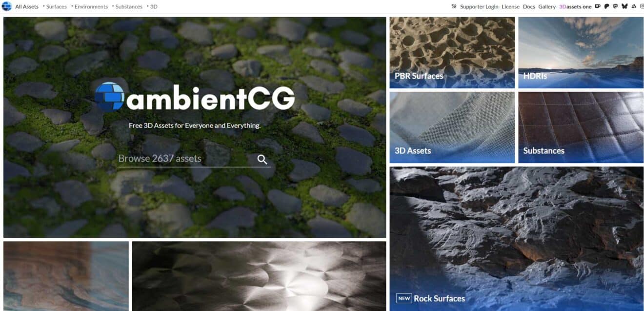Expand the Substances navigation dropdown
644x311 pixels.
127,7
